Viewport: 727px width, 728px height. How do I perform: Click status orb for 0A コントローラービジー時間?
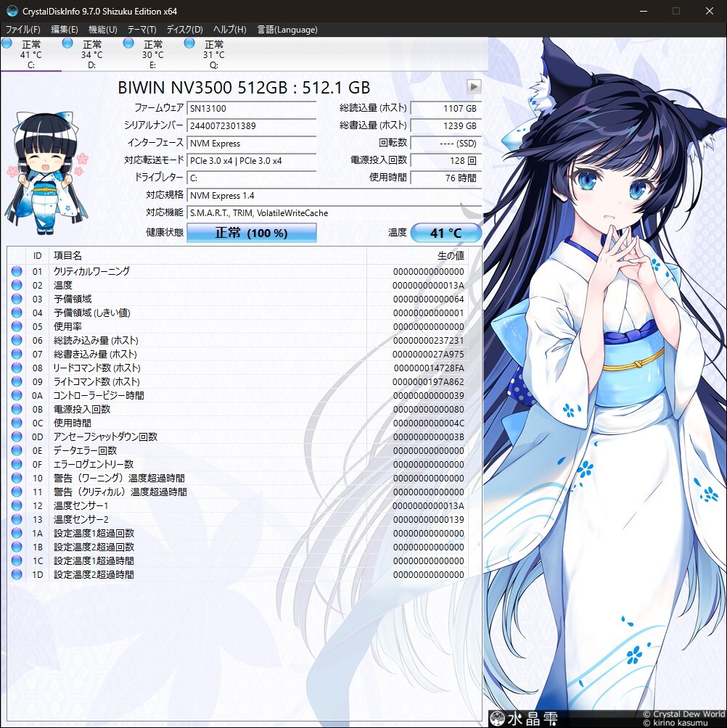click(x=17, y=395)
